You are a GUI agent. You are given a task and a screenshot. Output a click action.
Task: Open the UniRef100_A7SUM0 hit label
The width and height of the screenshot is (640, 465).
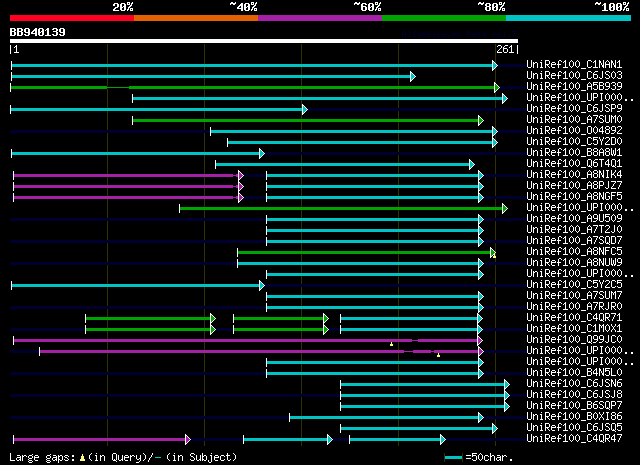(574, 119)
